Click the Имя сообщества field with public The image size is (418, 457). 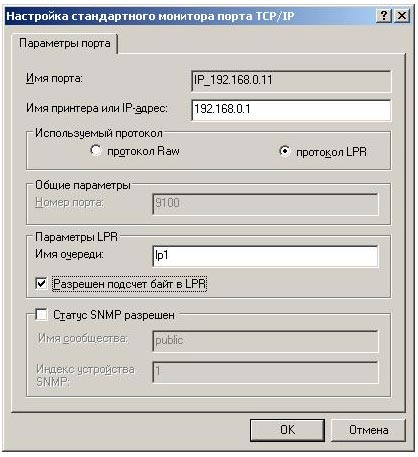265,341
